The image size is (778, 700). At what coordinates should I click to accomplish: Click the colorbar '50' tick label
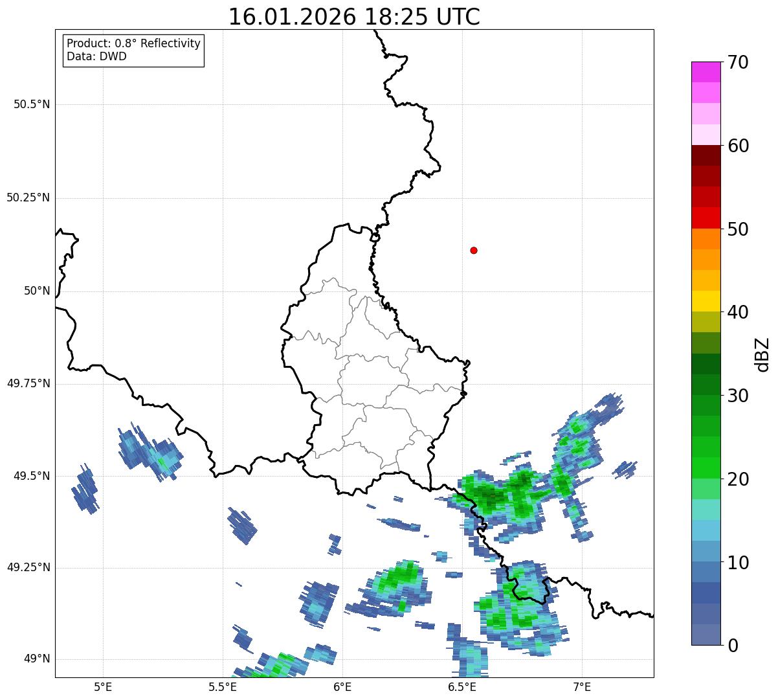point(738,229)
